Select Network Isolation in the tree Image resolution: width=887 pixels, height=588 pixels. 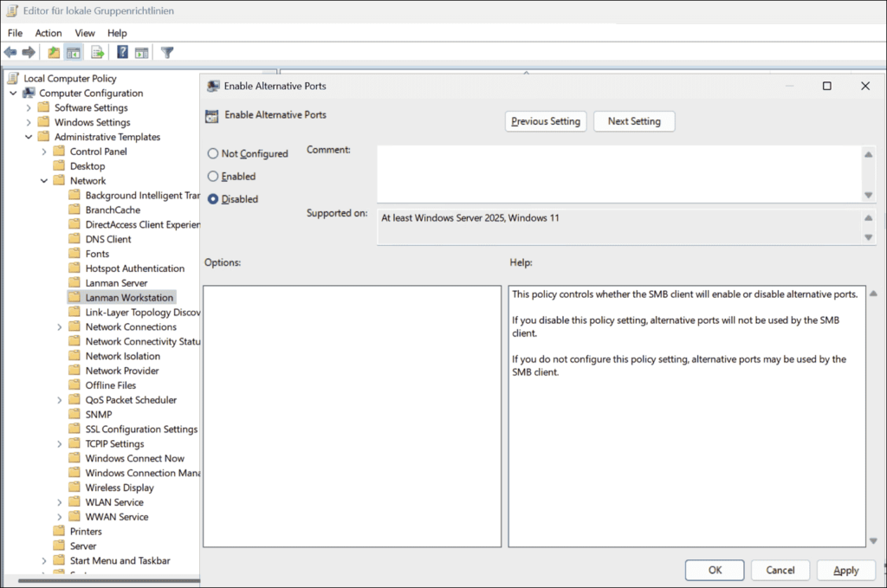tap(123, 356)
